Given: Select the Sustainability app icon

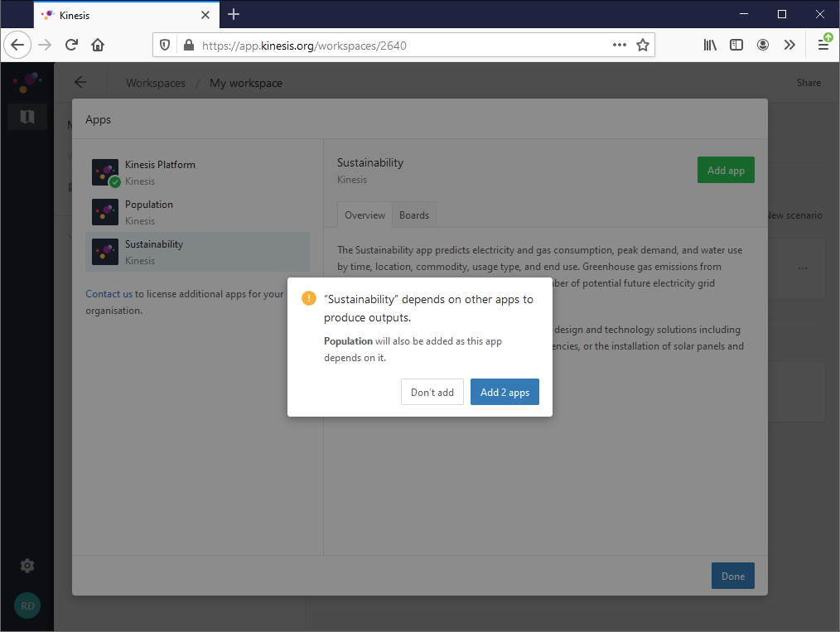Looking at the screenshot, I should point(105,252).
